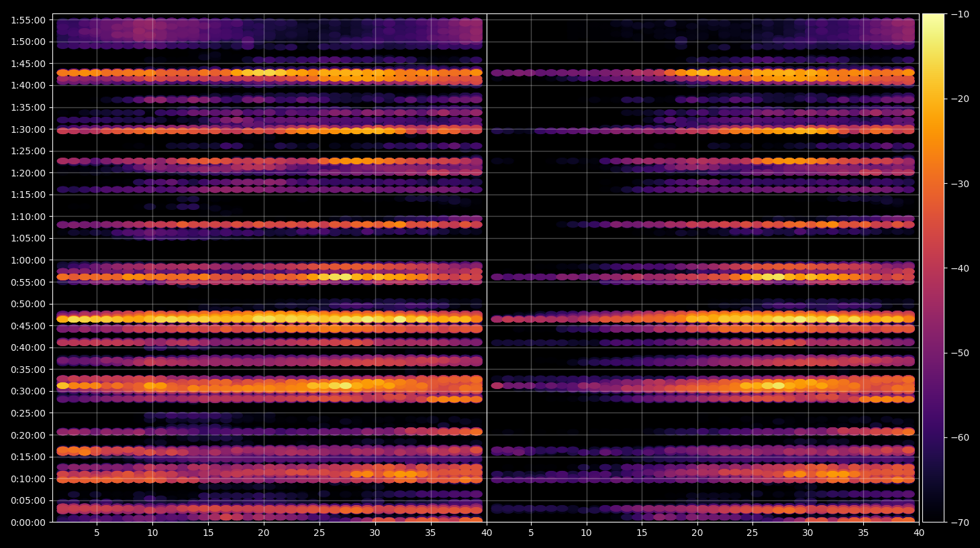Select the −20 colorbar tick label
This screenshot has height=548, width=980.
(960, 99)
